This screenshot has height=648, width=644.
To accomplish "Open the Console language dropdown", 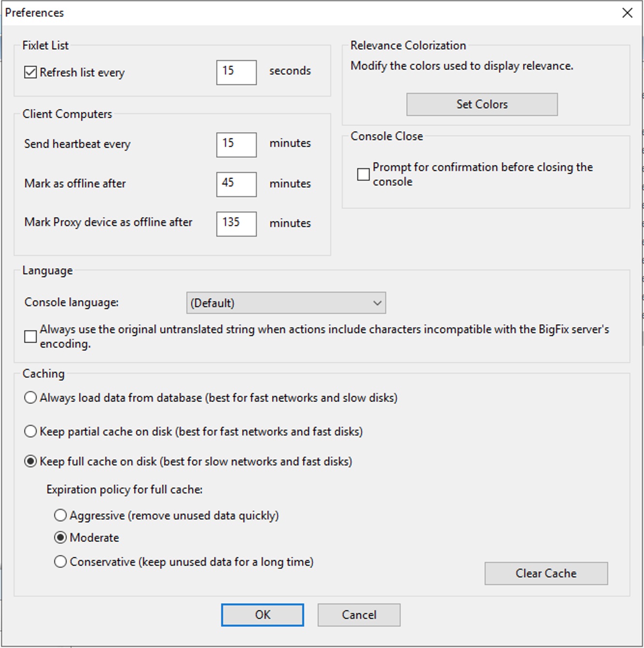I will [286, 303].
